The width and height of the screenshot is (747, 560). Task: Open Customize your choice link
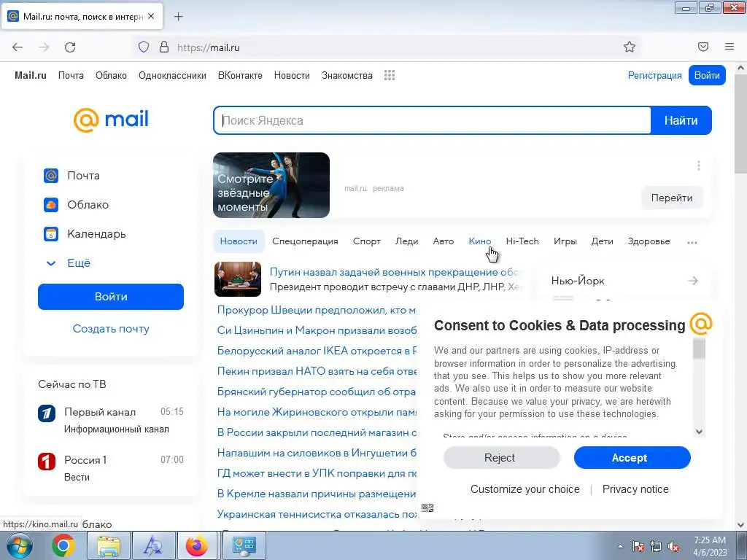[x=525, y=489]
